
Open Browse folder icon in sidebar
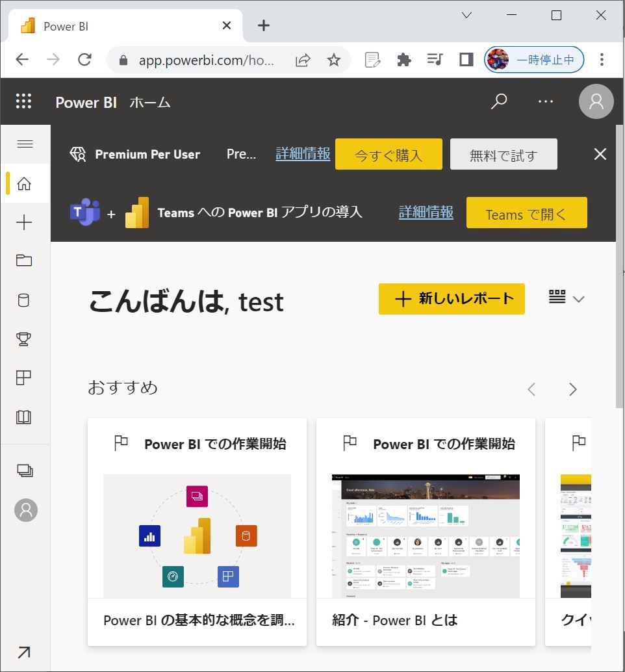pos(24,261)
